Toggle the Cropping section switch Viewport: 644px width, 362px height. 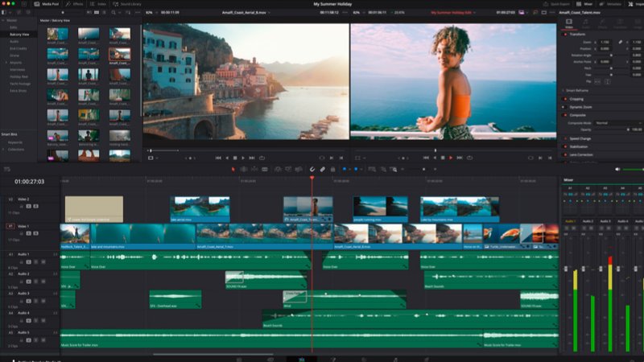[x=565, y=99]
